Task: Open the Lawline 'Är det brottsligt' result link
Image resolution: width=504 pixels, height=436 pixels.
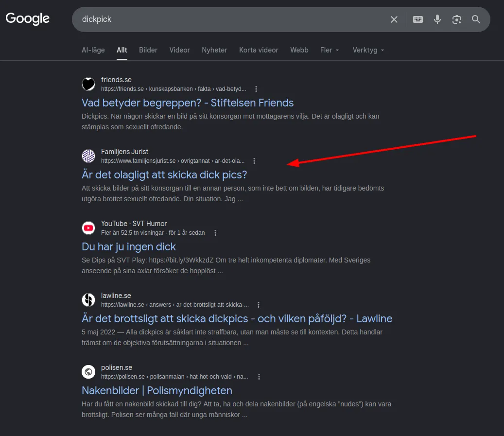Action: tap(237, 319)
